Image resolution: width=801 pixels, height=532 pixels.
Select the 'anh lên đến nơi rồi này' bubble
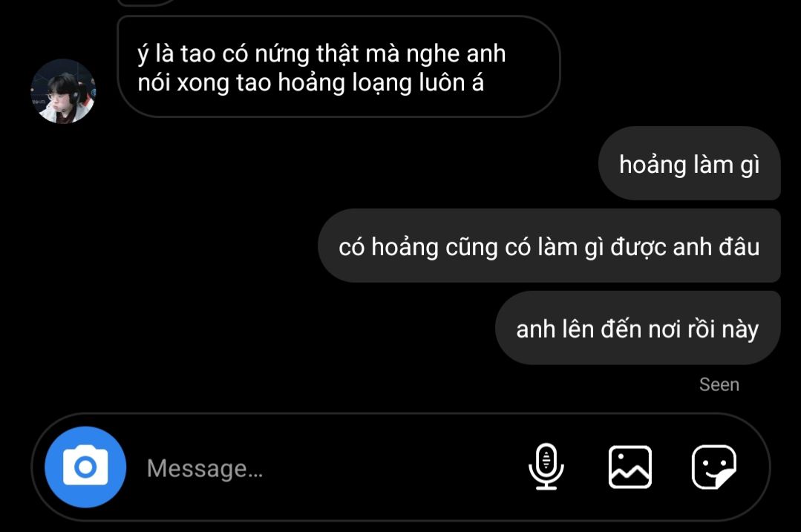(x=638, y=328)
